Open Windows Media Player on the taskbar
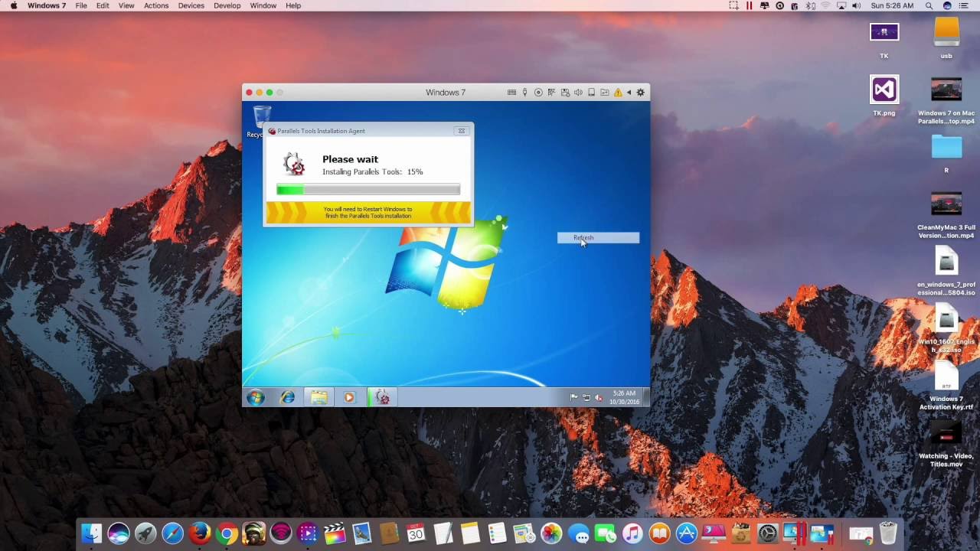Viewport: 980px width, 551px height. click(x=349, y=397)
